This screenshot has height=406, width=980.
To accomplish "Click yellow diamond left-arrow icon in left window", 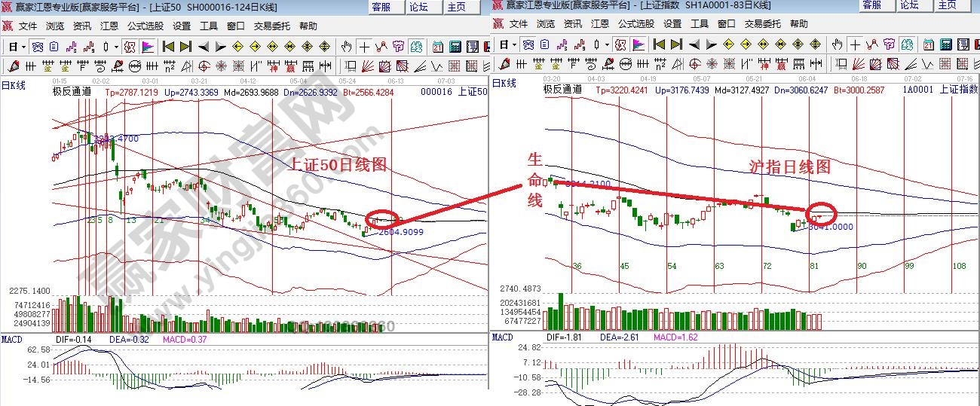I will pyautogui.click(x=238, y=47).
